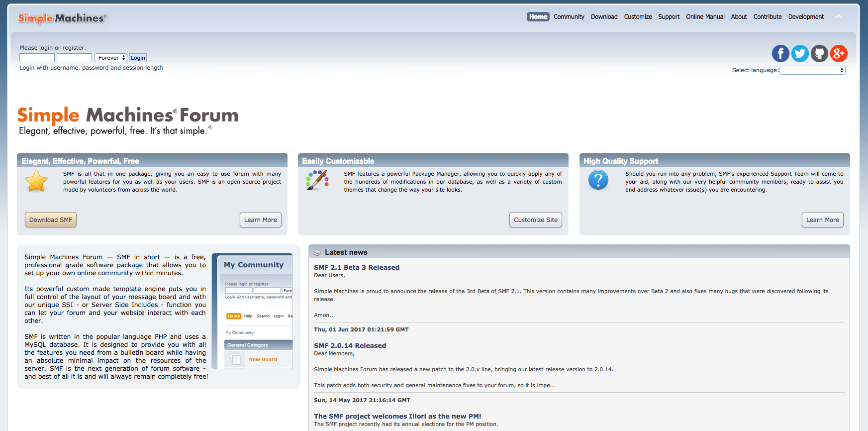Click the Latest news heading text
This screenshot has width=868, height=431.
[346, 253]
